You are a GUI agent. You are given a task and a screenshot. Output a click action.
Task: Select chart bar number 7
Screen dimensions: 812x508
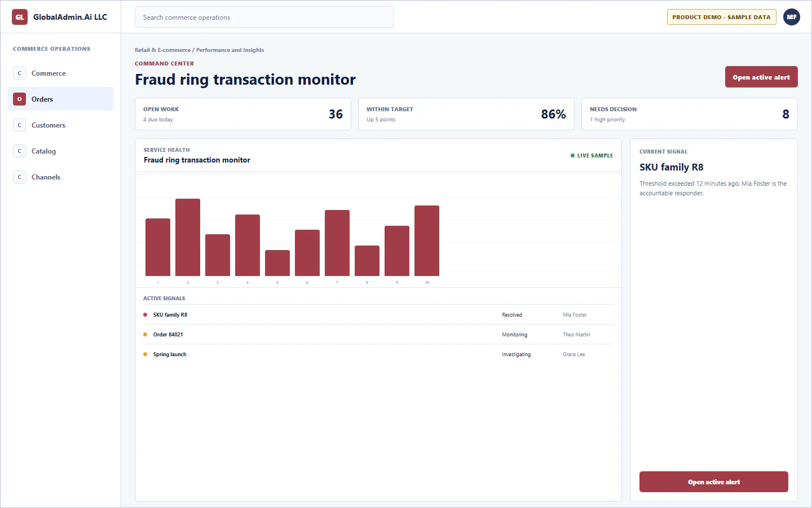(x=337, y=243)
